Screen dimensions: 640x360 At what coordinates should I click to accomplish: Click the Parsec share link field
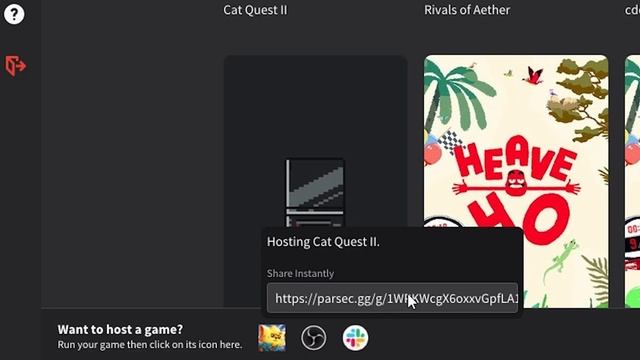click(392, 298)
